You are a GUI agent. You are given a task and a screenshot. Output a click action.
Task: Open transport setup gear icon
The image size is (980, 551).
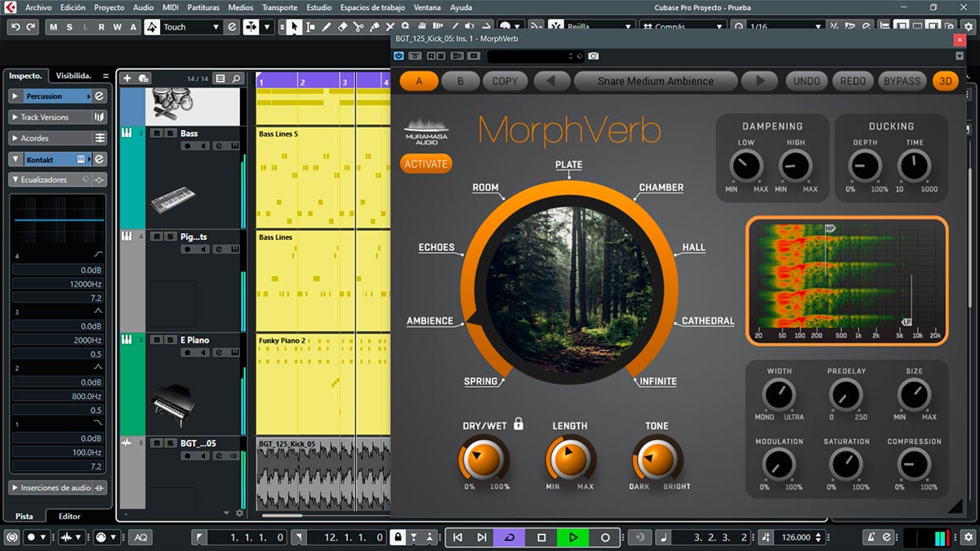pos(967,537)
